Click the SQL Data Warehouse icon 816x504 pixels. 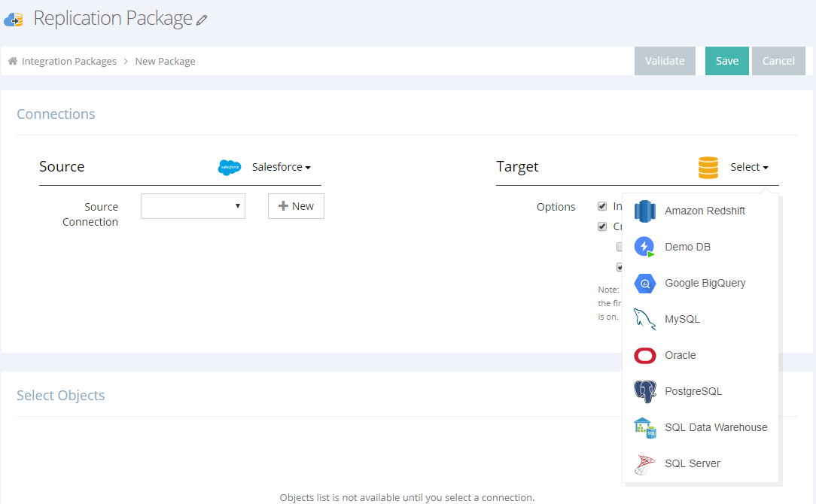pyautogui.click(x=645, y=427)
